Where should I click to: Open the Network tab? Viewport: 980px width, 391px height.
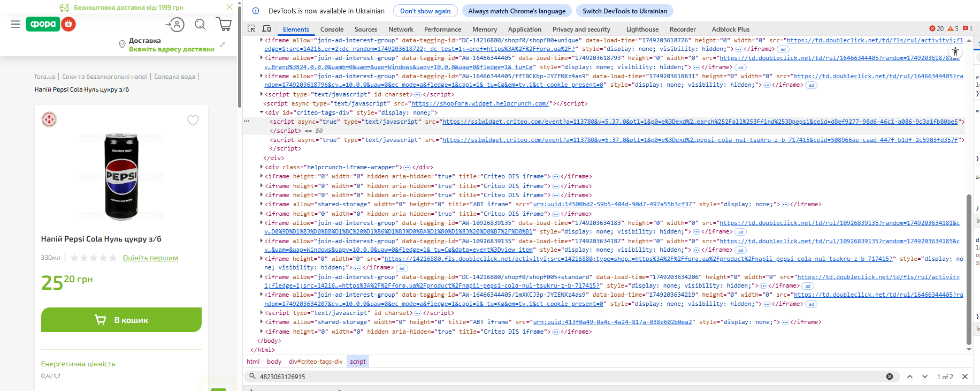[x=401, y=29]
